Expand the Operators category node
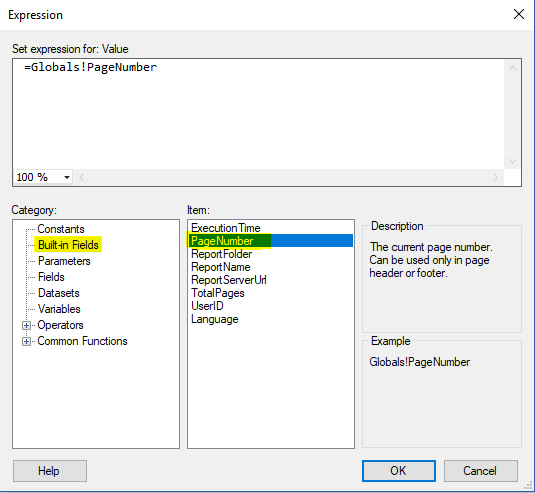This screenshot has height=493, width=535. point(26,325)
